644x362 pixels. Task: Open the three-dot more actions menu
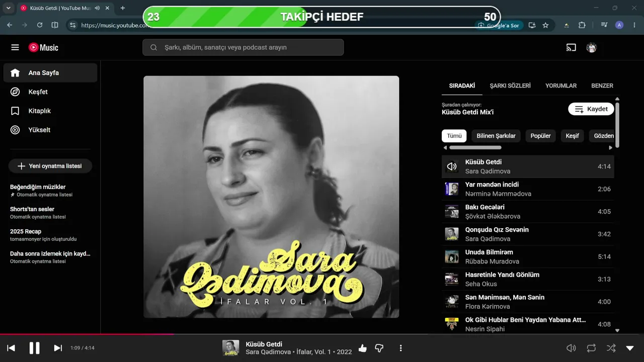400,348
